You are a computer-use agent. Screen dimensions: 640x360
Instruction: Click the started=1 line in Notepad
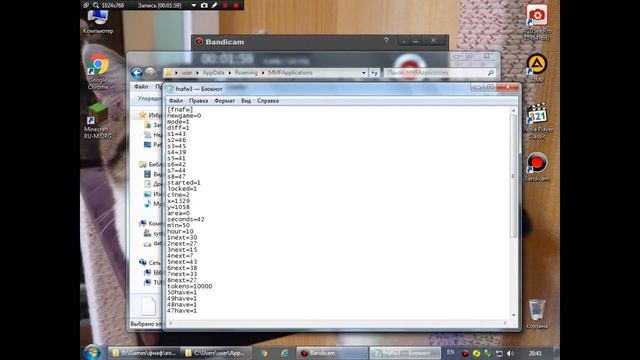[184, 183]
